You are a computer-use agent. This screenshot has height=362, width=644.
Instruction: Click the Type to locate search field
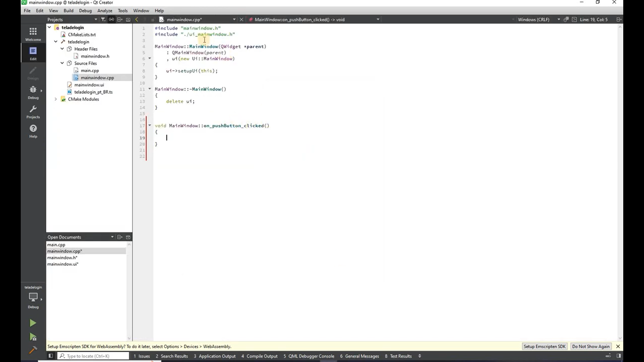[x=94, y=356]
